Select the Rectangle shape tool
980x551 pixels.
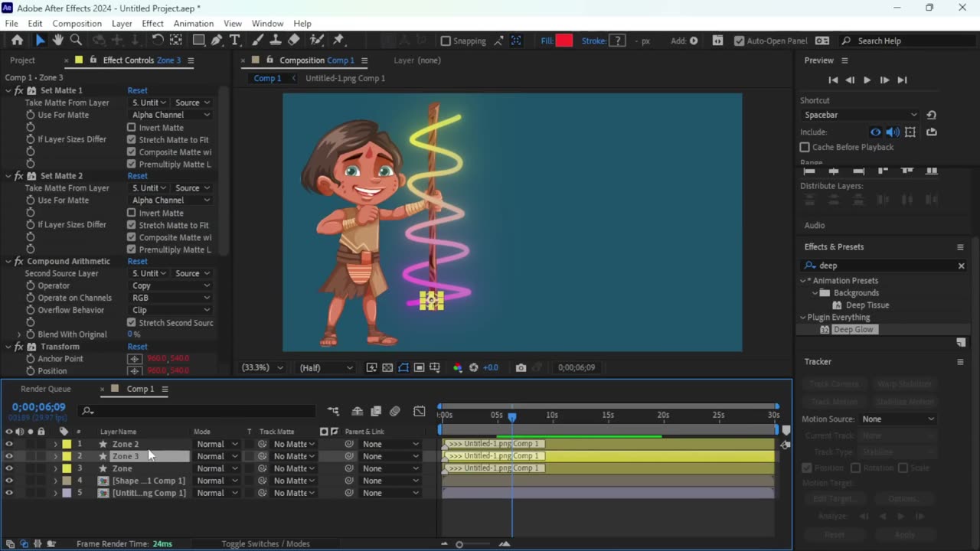tap(198, 41)
